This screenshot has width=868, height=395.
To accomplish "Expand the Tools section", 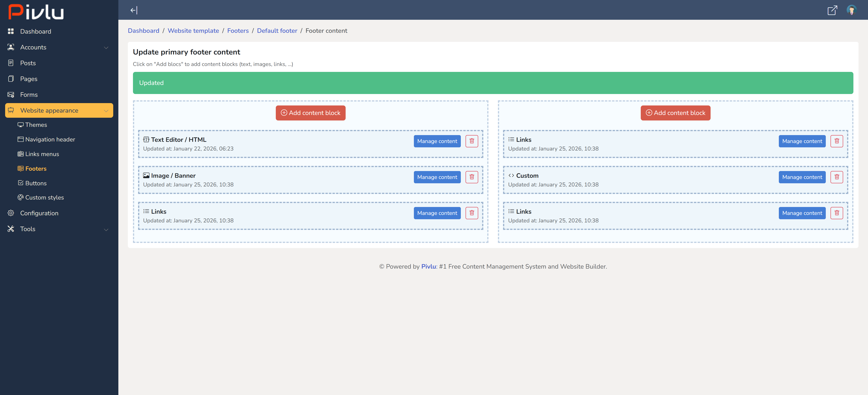I will [107, 229].
